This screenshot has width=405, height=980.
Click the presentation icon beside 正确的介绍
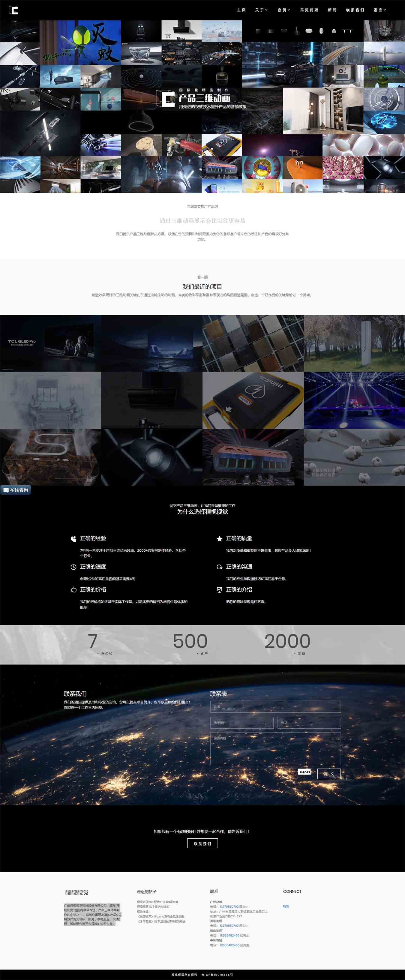[x=219, y=590]
